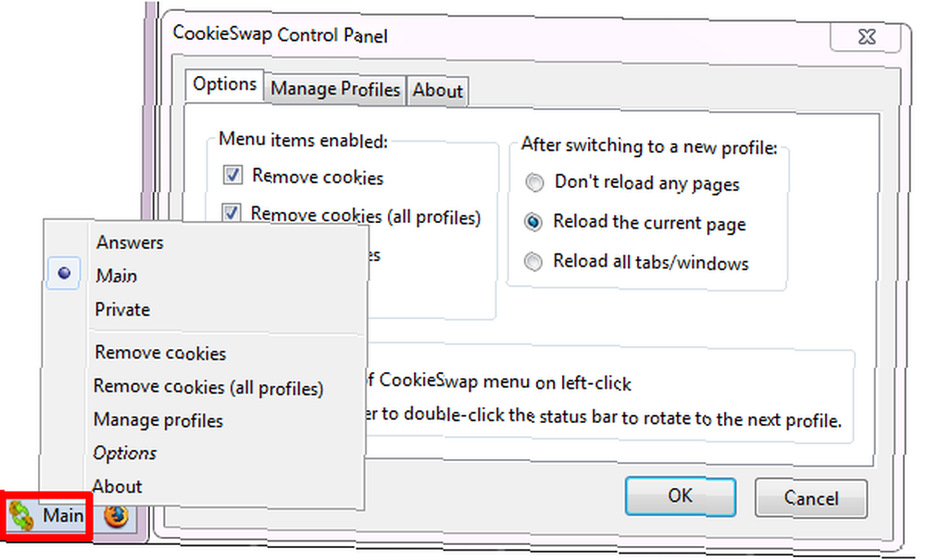
Task: Click Remove cookies menu entry
Action: click(x=160, y=353)
